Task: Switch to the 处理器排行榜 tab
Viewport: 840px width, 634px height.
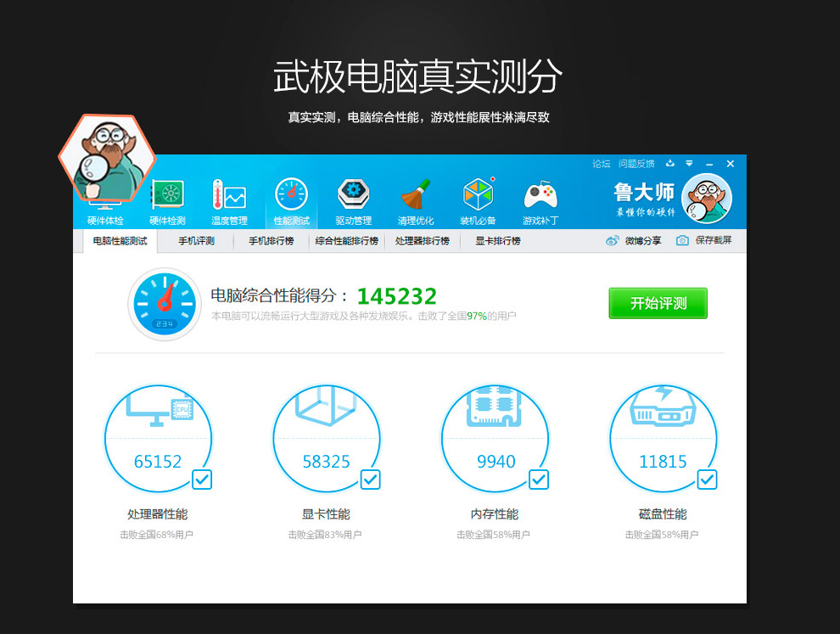Action: 423,241
